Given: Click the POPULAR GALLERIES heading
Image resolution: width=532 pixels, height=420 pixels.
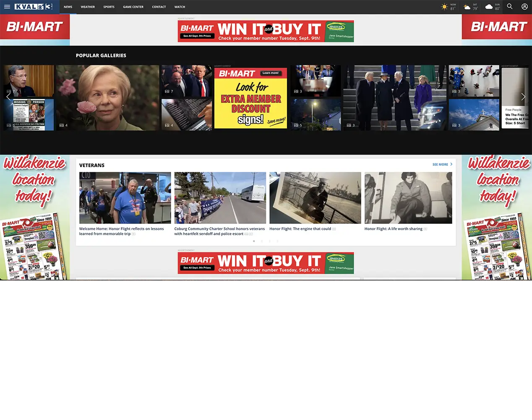Looking at the screenshot, I should 101,55.
